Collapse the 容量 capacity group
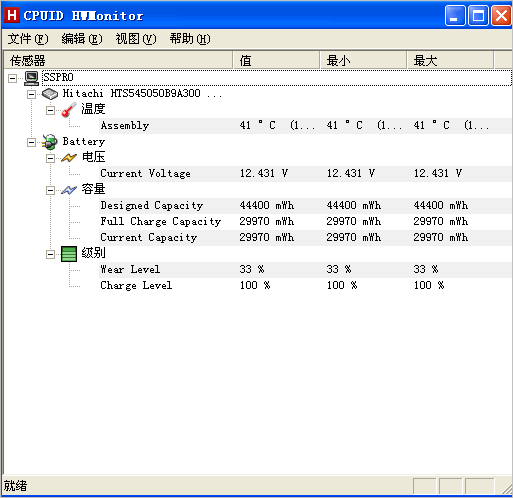 pyautogui.click(x=50, y=190)
